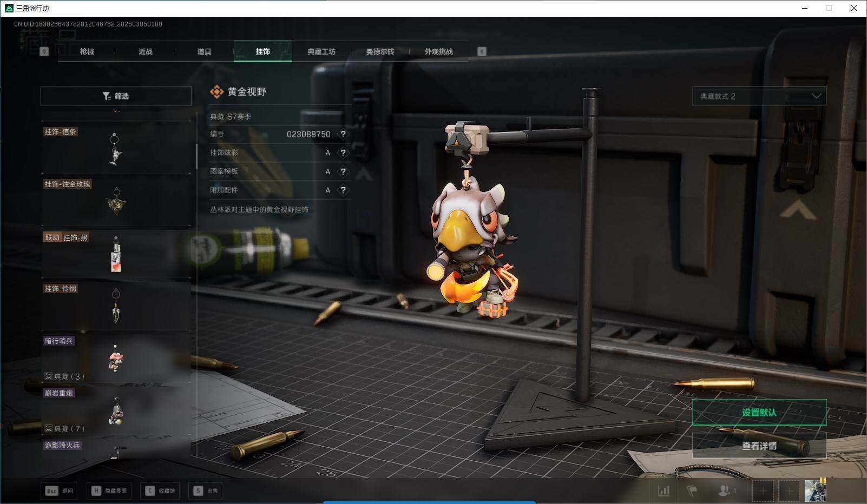Click the 三角洲行动 window title icon
The image size is (867, 504).
click(x=9, y=8)
